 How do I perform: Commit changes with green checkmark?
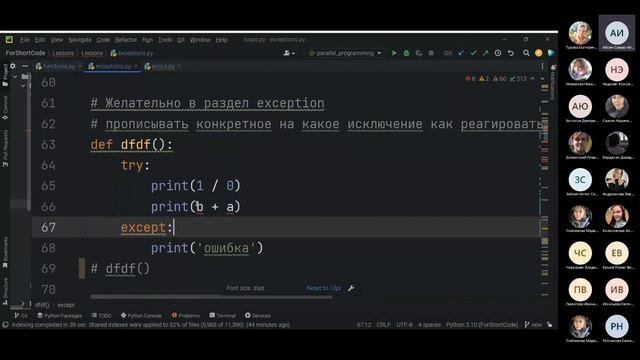click(x=473, y=53)
